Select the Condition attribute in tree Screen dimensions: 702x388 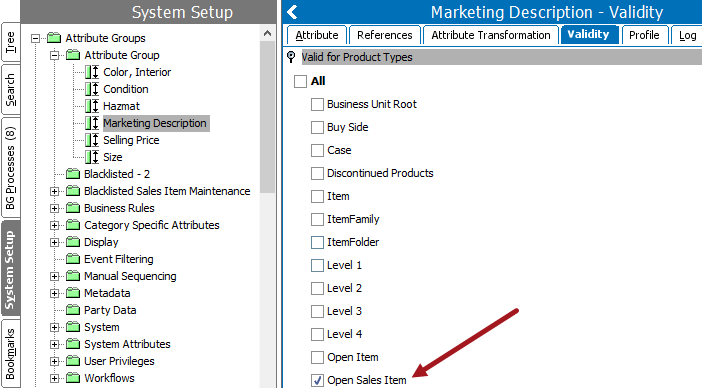coord(126,89)
